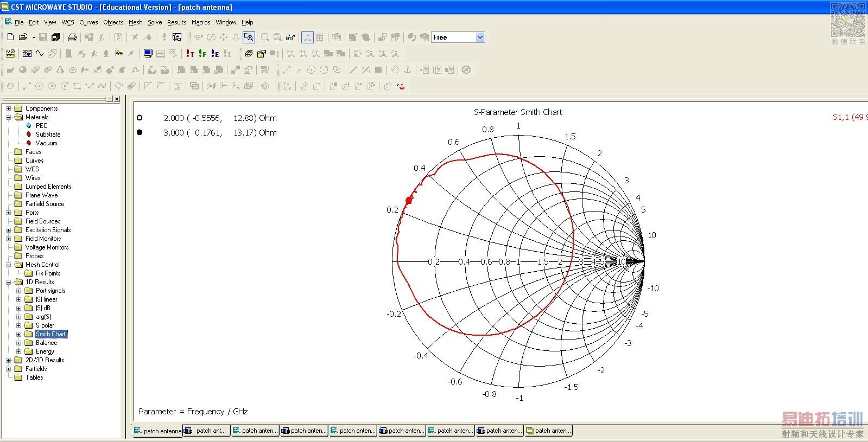Select the Voltage Monitors folder

[47, 247]
